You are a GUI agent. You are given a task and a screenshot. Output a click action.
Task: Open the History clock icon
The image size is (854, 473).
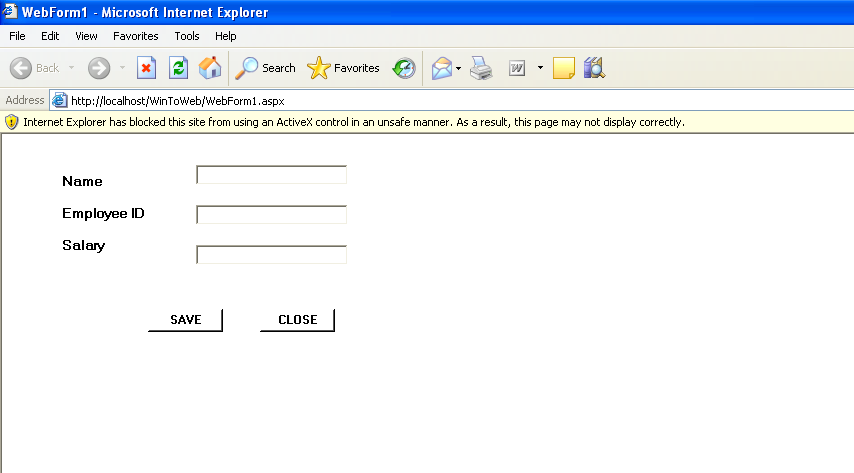point(404,68)
